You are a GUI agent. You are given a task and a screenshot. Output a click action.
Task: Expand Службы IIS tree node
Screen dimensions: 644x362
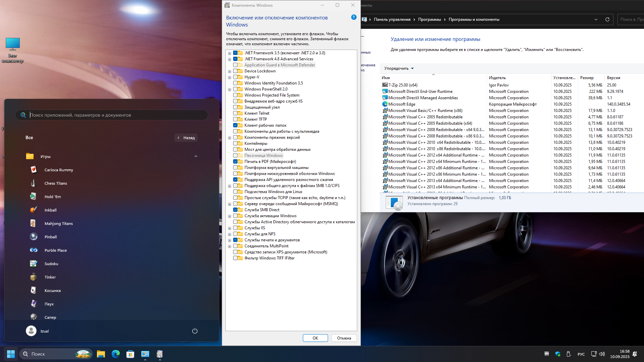[x=229, y=228]
